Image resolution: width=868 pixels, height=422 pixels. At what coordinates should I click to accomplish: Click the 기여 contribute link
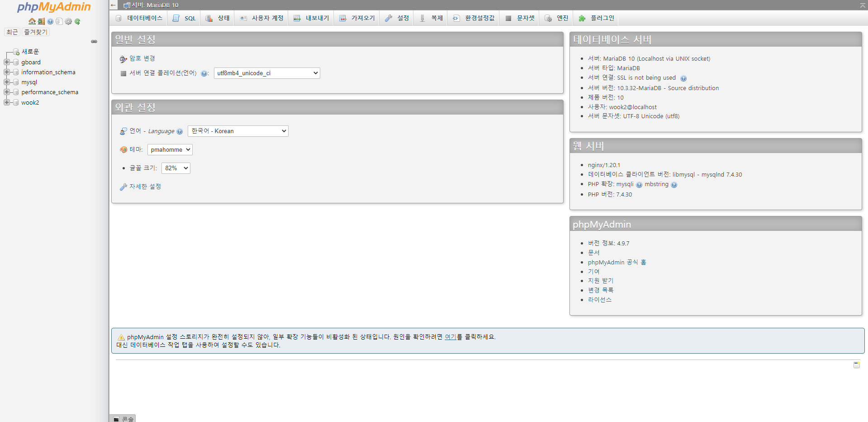[594, 272]
